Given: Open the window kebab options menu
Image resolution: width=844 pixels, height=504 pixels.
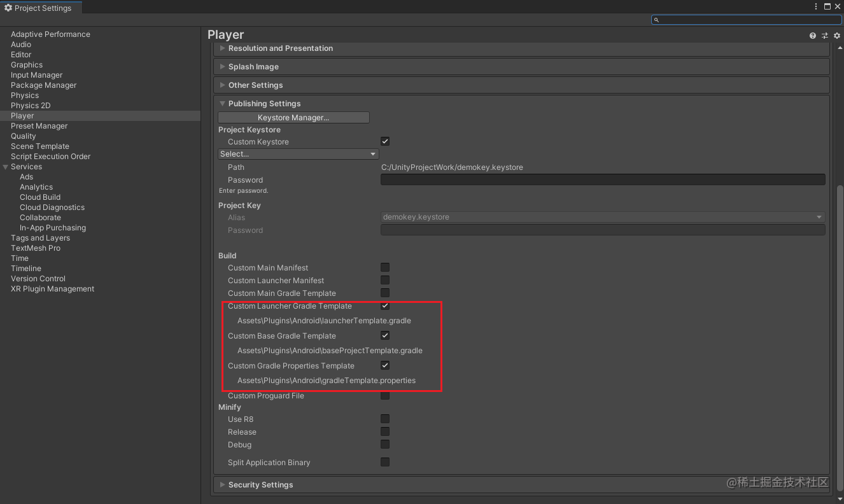Looking at the screenshot, I should click(817, 6).
